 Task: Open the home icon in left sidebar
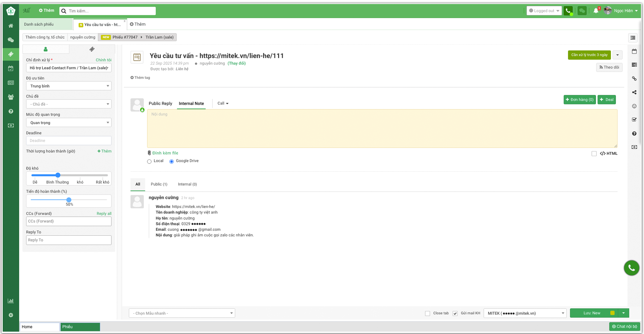[x=11, y=26]
